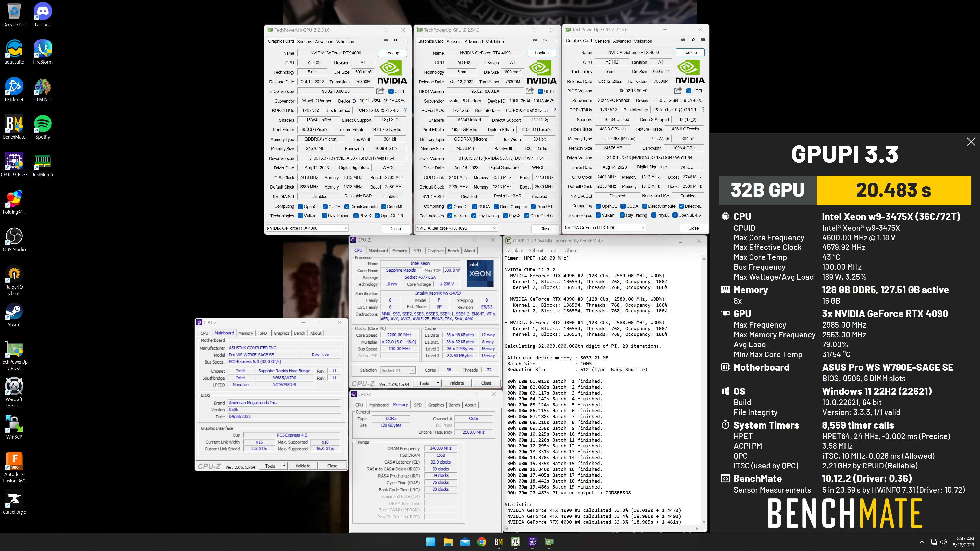
Task: Close the BenchMate GPUPI result panel with X
Action: coord(971,142)
